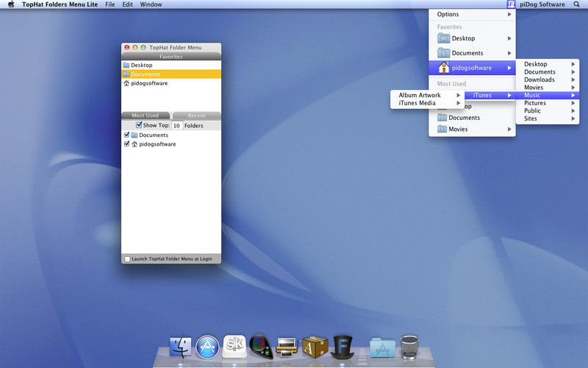Expand Desktop arrow in Favorites menu
Image resolution: width=588 pixels, height=368 pixels.
click(509, 38)
